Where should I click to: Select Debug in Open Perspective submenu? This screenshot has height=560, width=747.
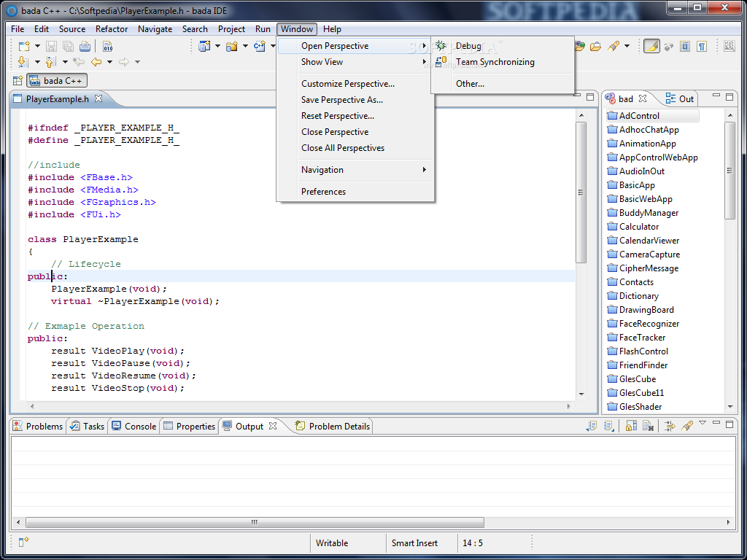point(503,46)
